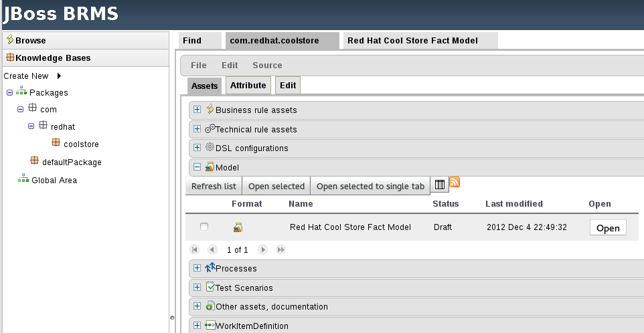Expand the Technical rule assets section
This screenshot has height=333, width=644.
tap(197, 129)
